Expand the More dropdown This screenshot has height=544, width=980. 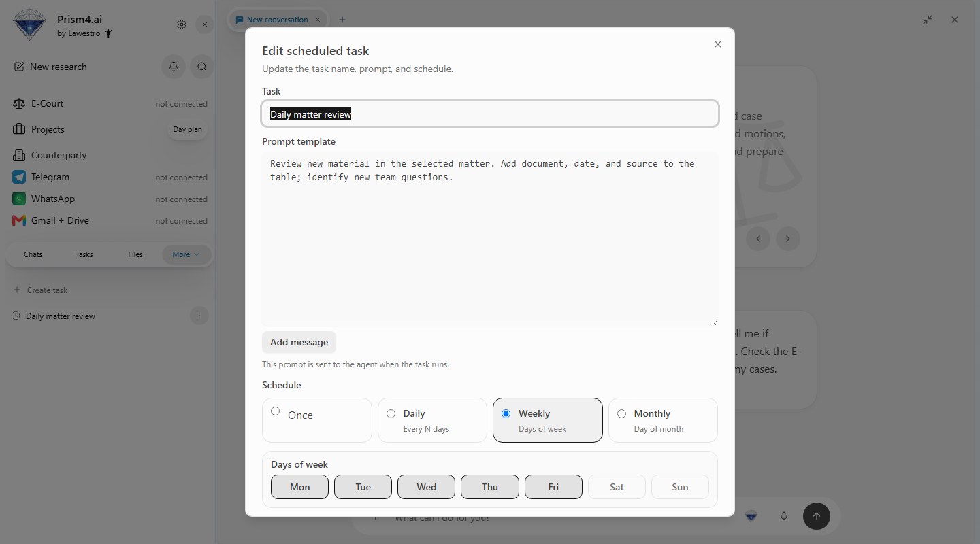pyautogui.click(x=186, y=254)
